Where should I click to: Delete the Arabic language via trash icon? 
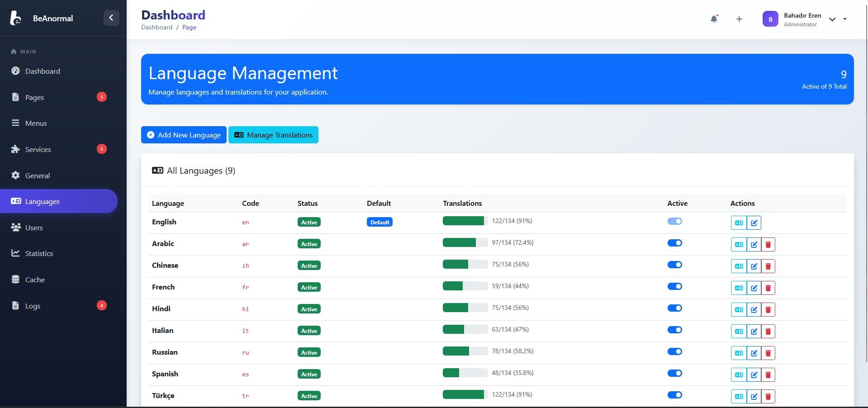(x=768, y=245)
